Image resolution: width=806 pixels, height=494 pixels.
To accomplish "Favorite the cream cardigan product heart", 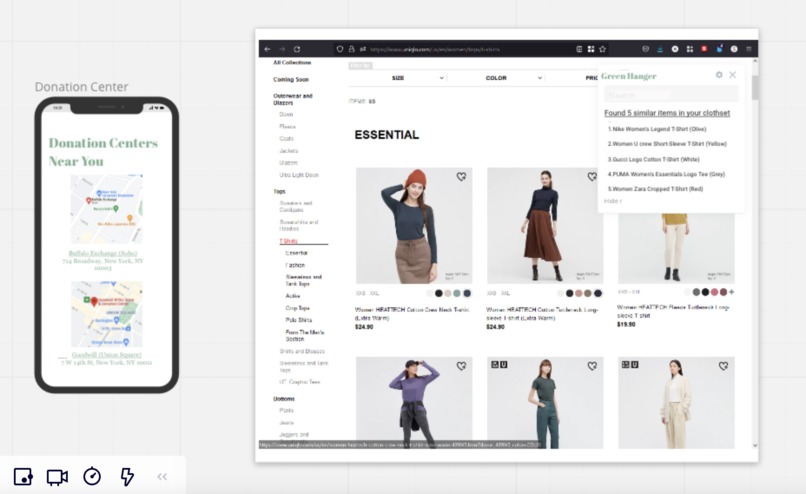I will (723, 366).
